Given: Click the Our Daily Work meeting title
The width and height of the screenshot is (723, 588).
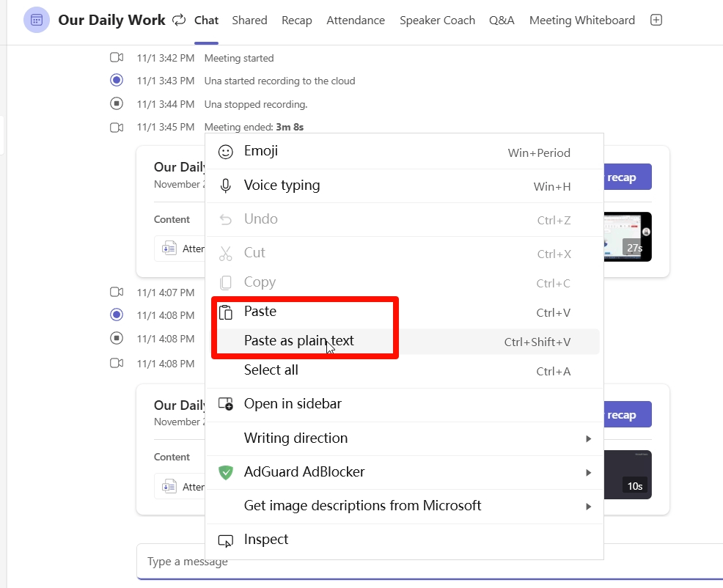Looking at the screenshot, I should [111, 20].
